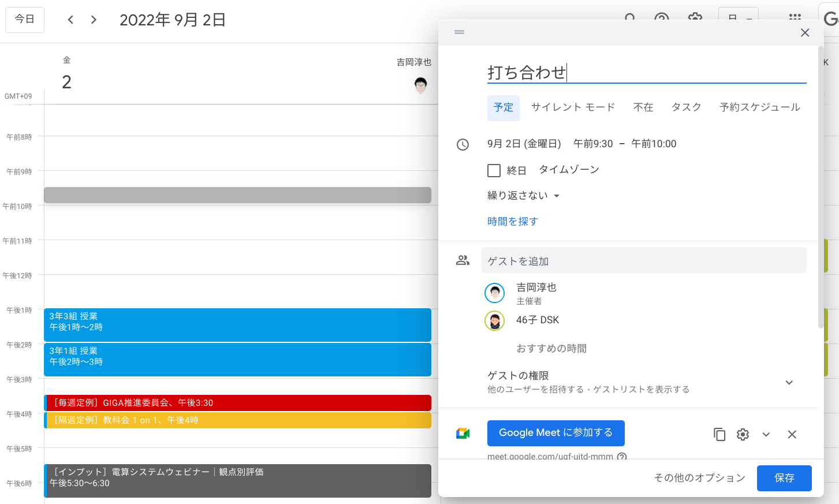Open the 教科会 1 on 1 yellow event
The height and width of the screenshot is (504, 839).
(238, 420)
